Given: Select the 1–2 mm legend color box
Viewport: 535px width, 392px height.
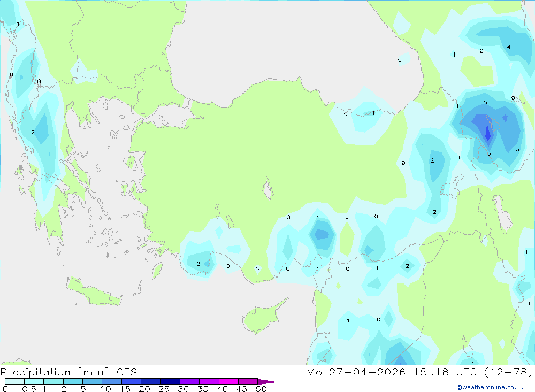Looking at the screenshot, I should tap(53, 381).
